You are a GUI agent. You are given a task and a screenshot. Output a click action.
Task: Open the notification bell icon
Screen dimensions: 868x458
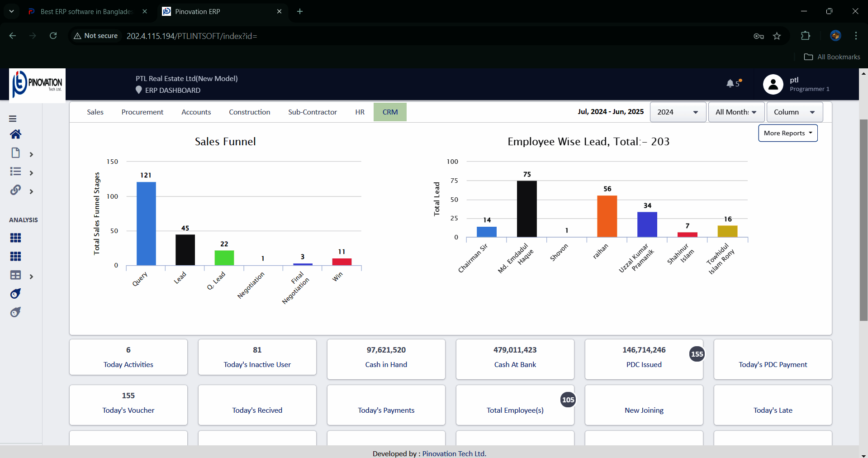730,84
